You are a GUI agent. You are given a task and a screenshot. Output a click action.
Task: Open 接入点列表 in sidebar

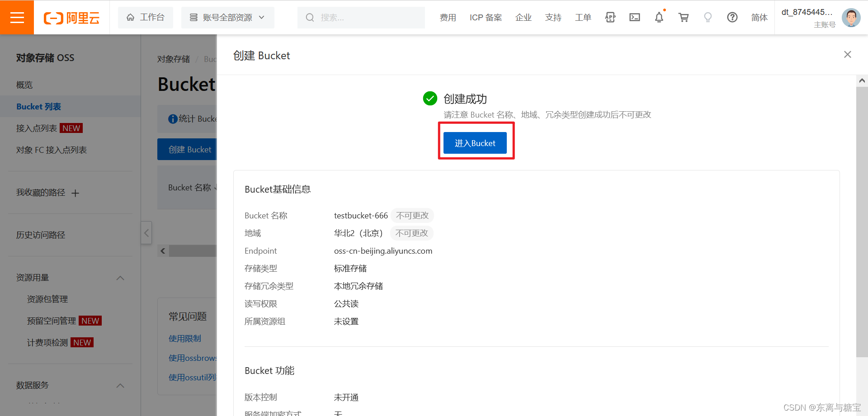click(x=37, y=128)
